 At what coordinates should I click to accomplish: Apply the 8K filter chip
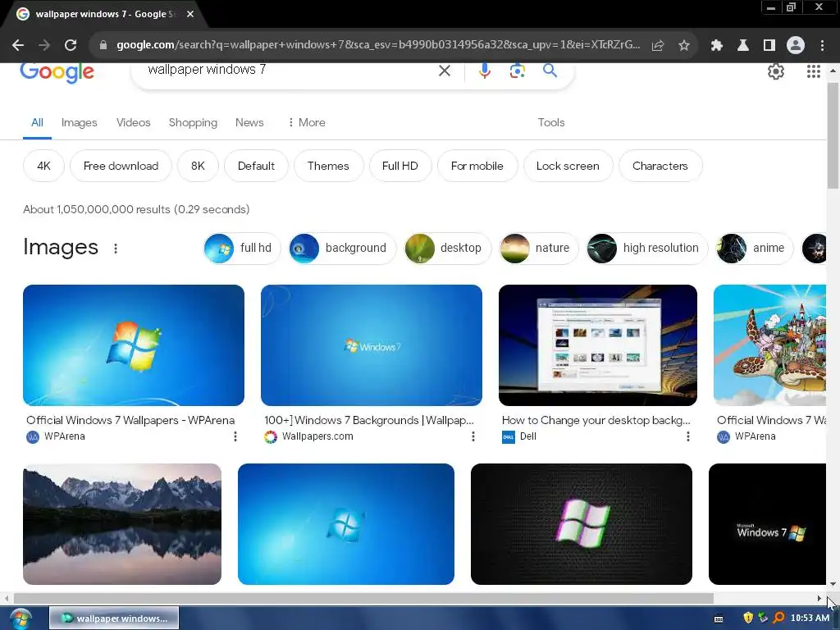pyautogui.click(x=198, y=166)
